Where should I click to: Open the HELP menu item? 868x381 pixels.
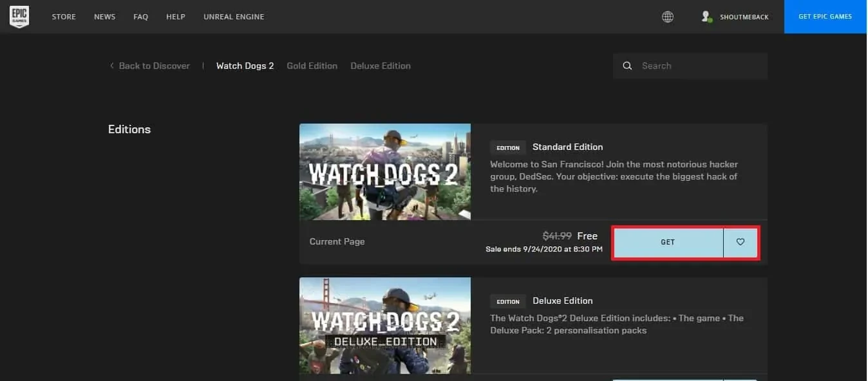[176, 17]
